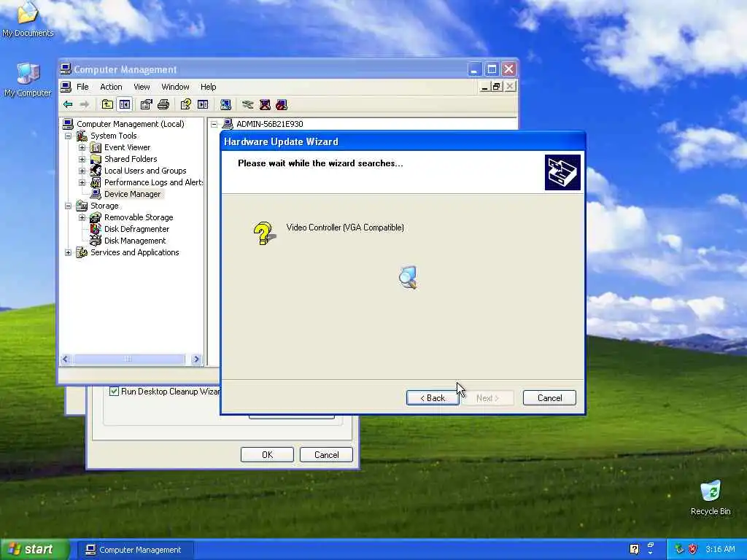The height and width of the screenshot is (560, 747).
Task: Toggle the Show/Hide Console Tree toolbar icon
Action: [x=125, y=104]
